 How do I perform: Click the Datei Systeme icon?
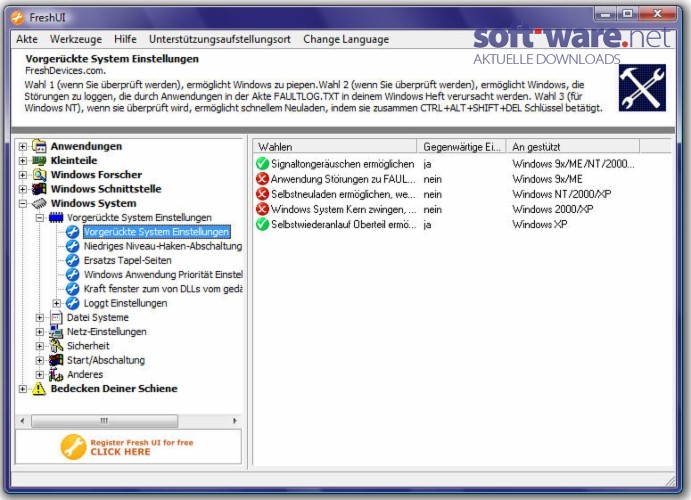(x=56, y=318)
